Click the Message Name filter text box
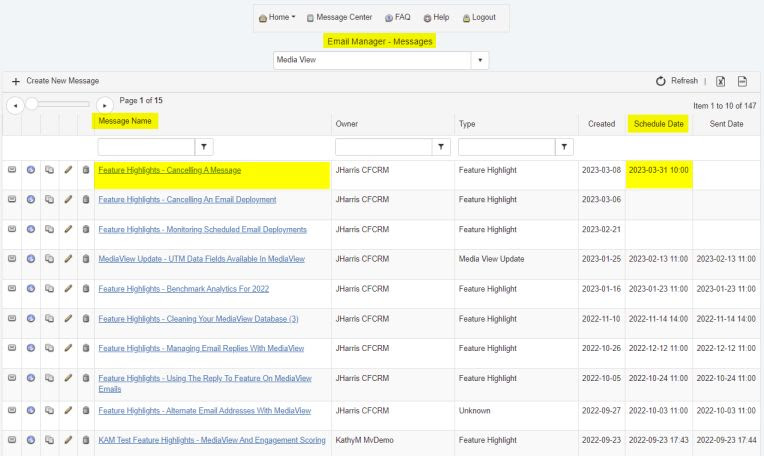This screenshot has width=764, height=456. (145, 147)
